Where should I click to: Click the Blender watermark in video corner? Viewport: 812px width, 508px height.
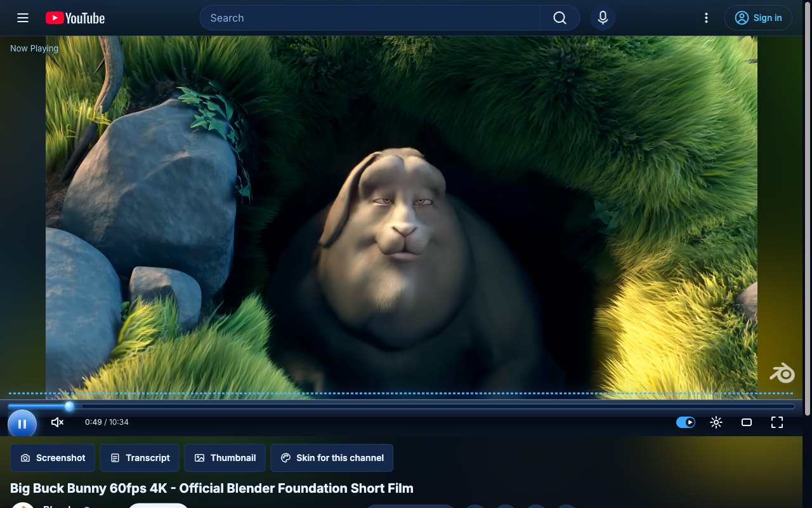click(x=782, y=373)
